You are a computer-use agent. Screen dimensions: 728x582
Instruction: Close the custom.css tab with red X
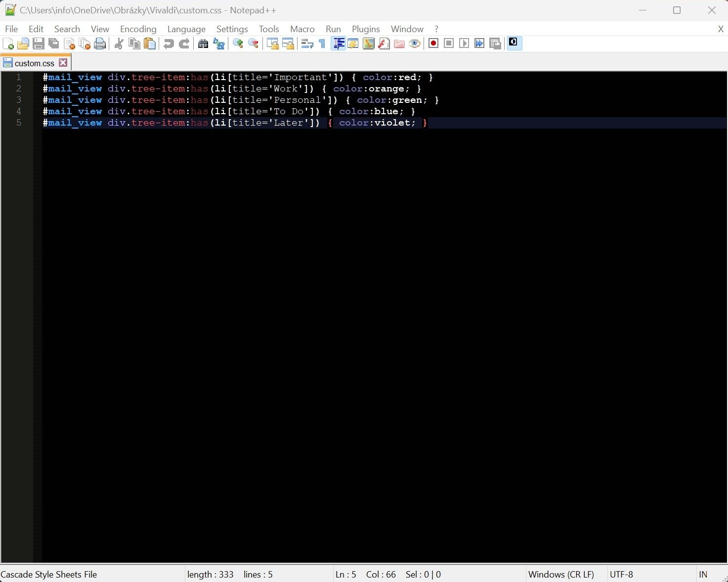(63, 62)
